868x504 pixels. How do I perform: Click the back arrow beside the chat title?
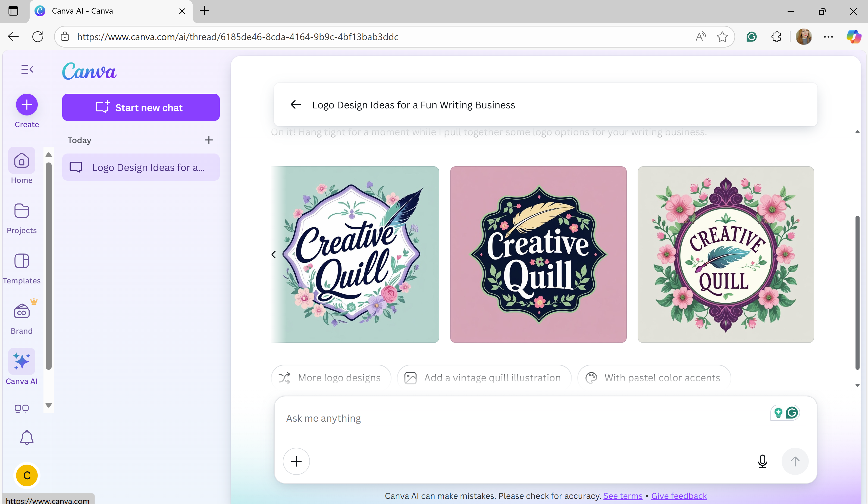pyautogui.click(x=296, y=105)
